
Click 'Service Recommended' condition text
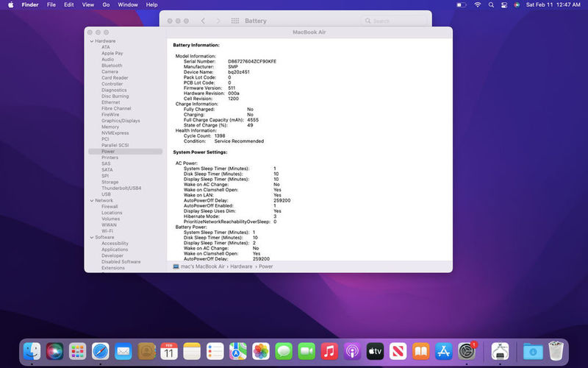[x=239, y=141]
